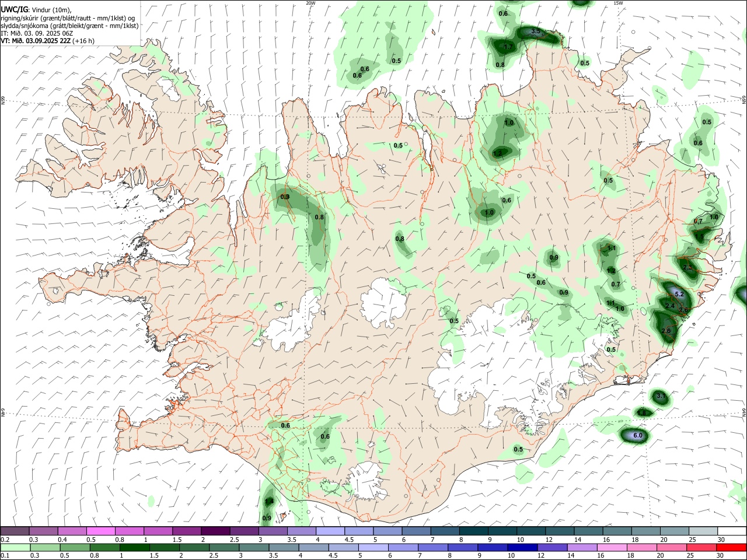Click the UWC/IG title text
747x560 pixels.
14,10
